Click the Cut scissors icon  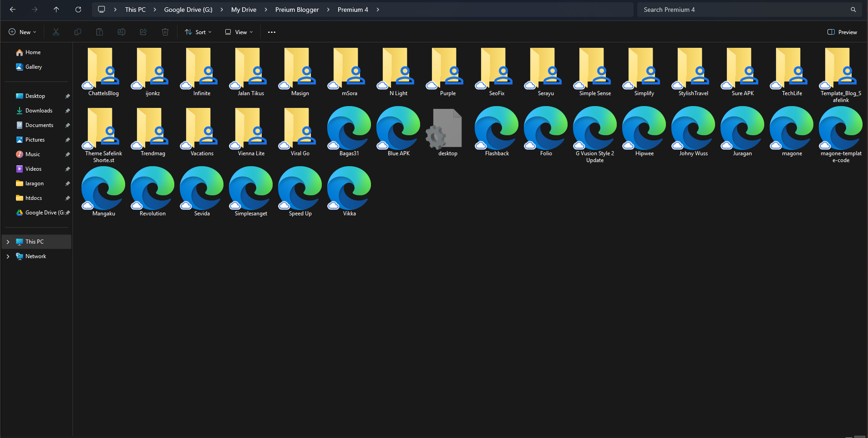tap(56, 32)
